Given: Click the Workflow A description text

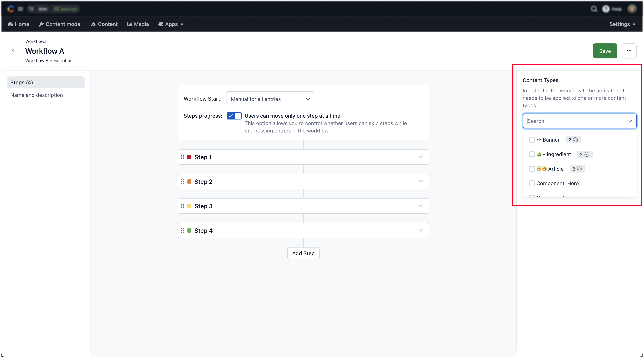Looking at the screenshot, I should pos(49,60).
